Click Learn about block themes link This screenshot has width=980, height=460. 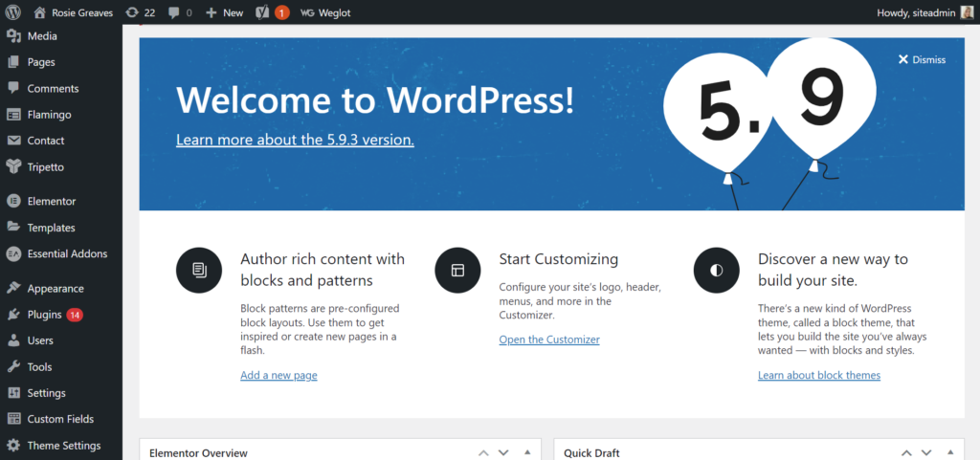coord(819,375)
